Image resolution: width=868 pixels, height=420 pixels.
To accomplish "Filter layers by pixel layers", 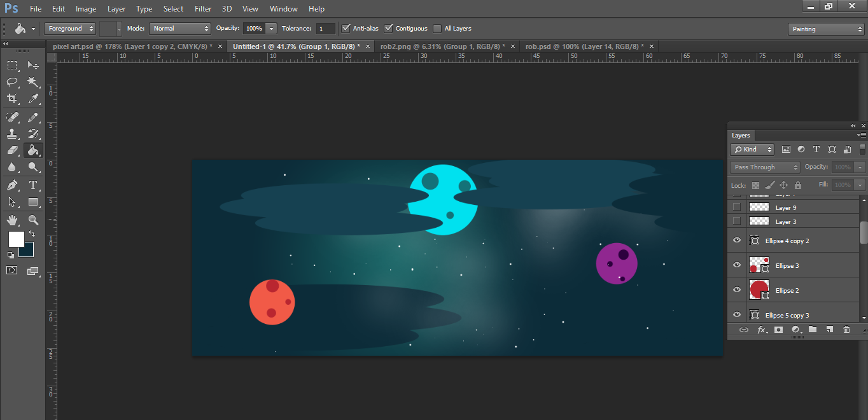I will (786, 150).
